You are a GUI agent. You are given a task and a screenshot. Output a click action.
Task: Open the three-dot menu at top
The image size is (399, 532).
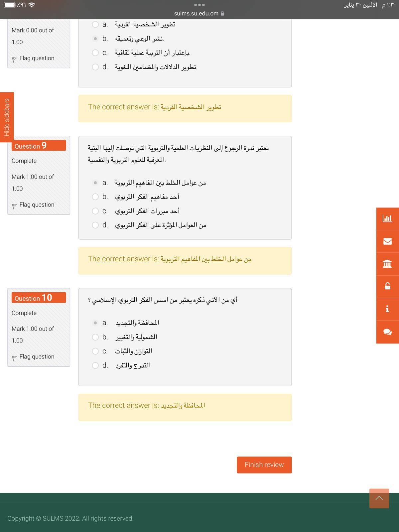pyautogui.click(x=199, y=5)
